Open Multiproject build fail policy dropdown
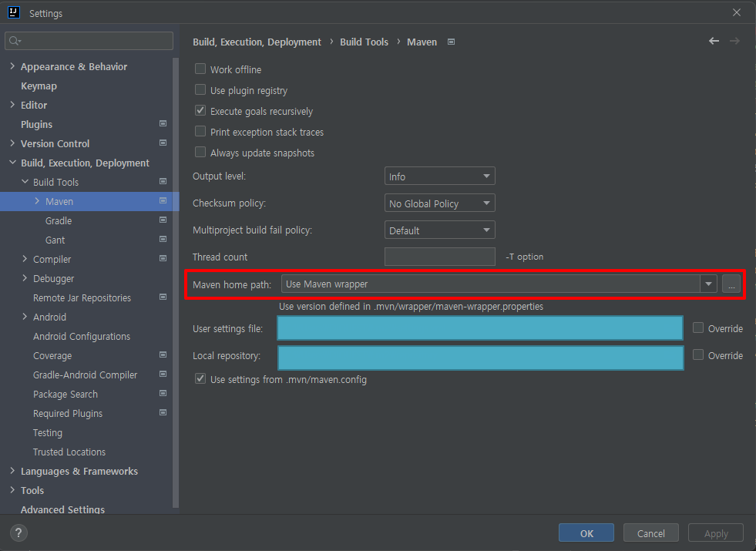This screenshot has height=551, width=756. tap(440, 230)
